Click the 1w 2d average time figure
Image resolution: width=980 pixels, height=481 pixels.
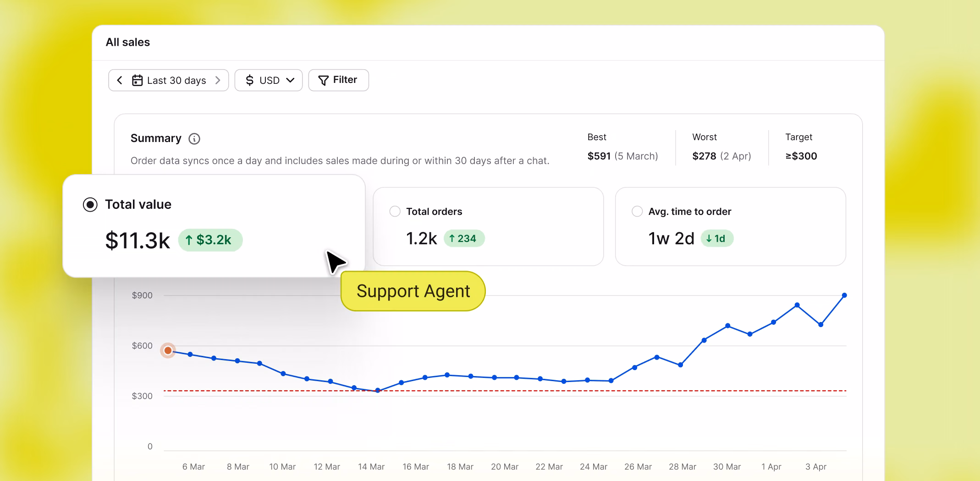pos(672,239)
